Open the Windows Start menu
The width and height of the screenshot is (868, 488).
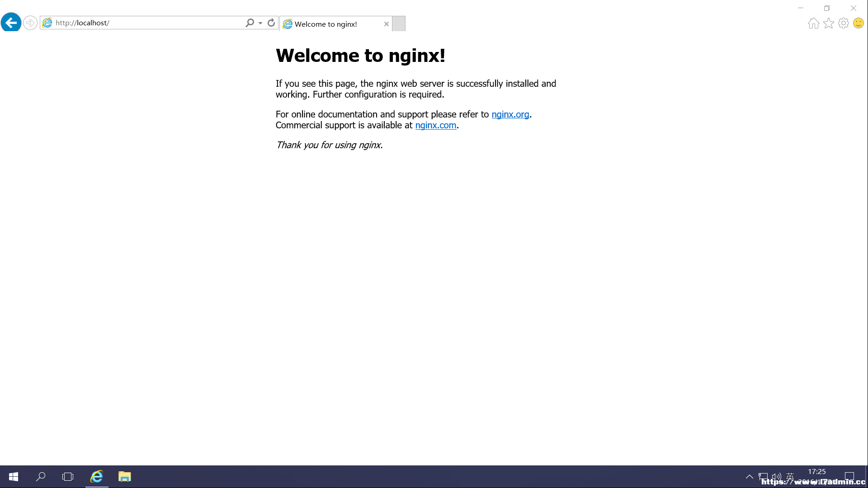coord(14,477)
